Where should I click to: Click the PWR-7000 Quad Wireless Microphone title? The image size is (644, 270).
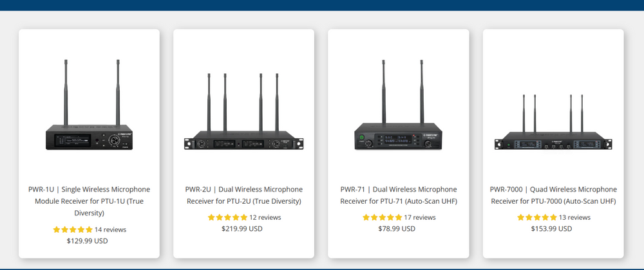click(x=553, y=195)
